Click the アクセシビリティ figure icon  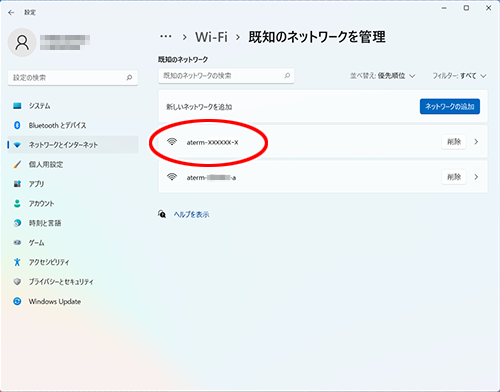pyautogui.click(x=17, y=262)
